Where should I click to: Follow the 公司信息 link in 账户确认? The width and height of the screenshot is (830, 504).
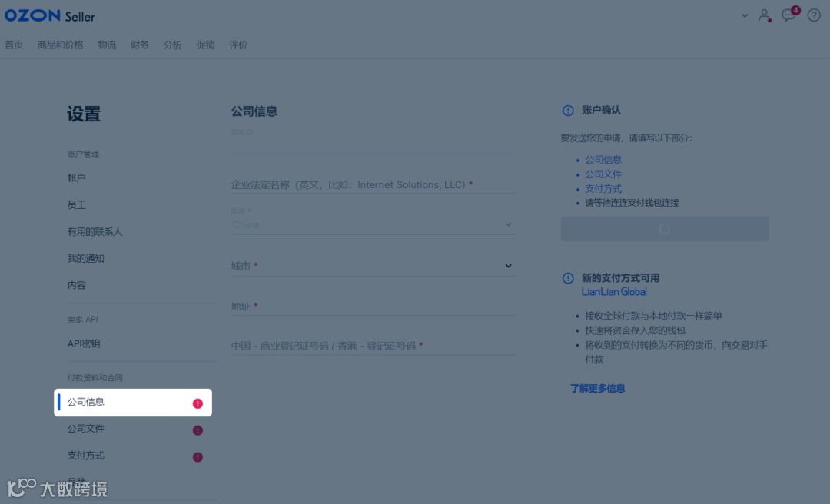603,159
